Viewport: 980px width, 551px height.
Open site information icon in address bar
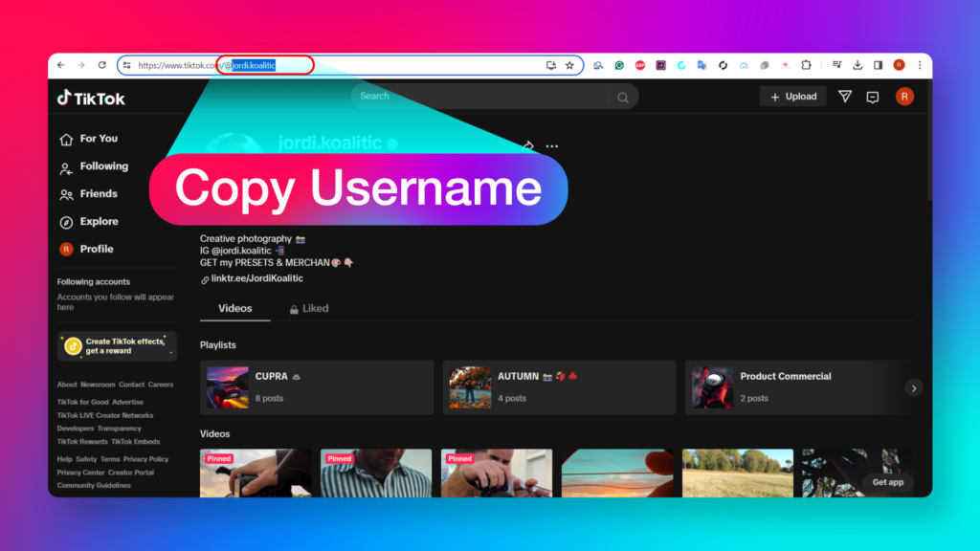127,65
